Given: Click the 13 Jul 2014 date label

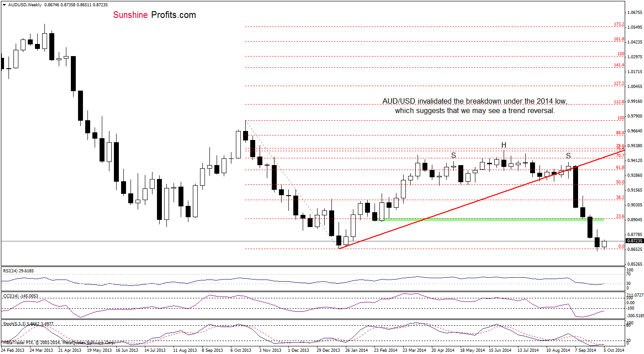Looking at the screenshot, I should click(527, 350).
